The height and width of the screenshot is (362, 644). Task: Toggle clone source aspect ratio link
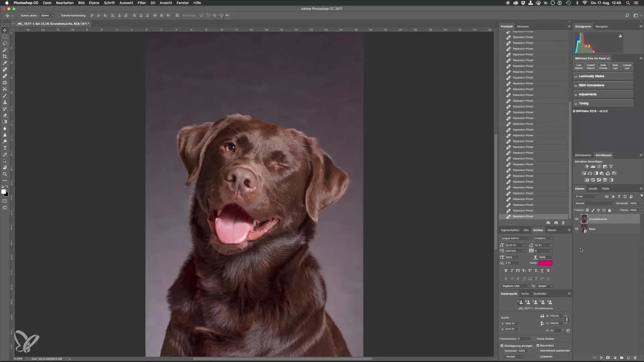pyautogui.click(x=567, y=319)
